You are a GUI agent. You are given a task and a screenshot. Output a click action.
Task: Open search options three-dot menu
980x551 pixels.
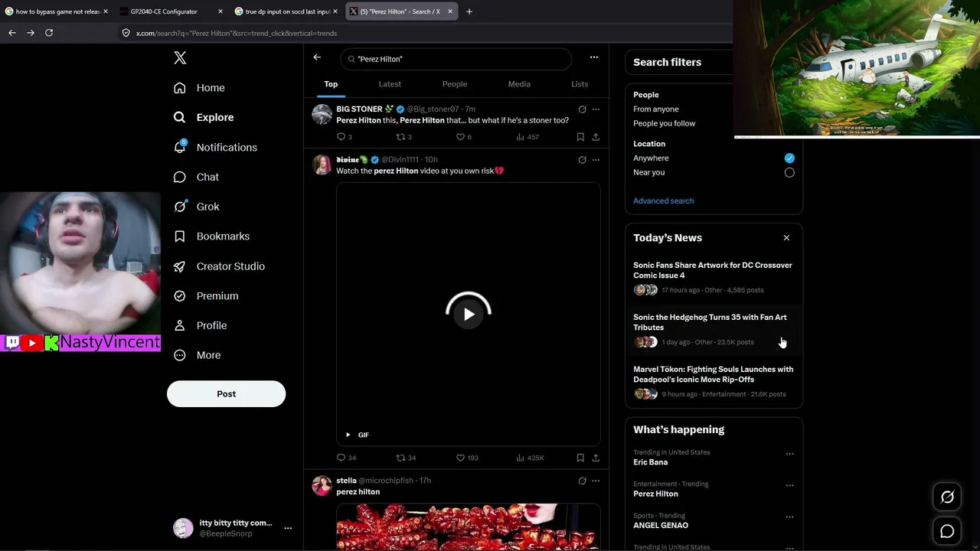pyautogui.click(x=593, y=57)
